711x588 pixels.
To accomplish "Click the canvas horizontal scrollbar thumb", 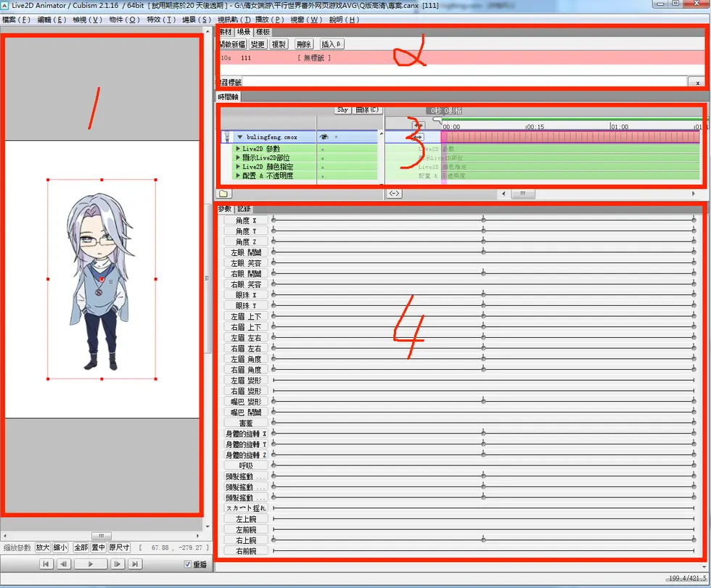I will click(x=102, y=536).
